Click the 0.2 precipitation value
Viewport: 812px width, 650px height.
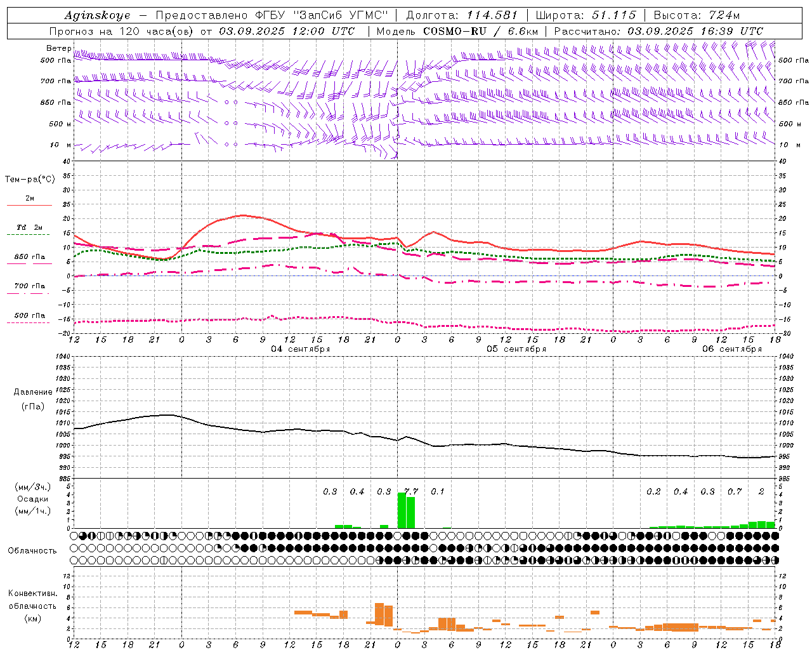tap(653, 491)
